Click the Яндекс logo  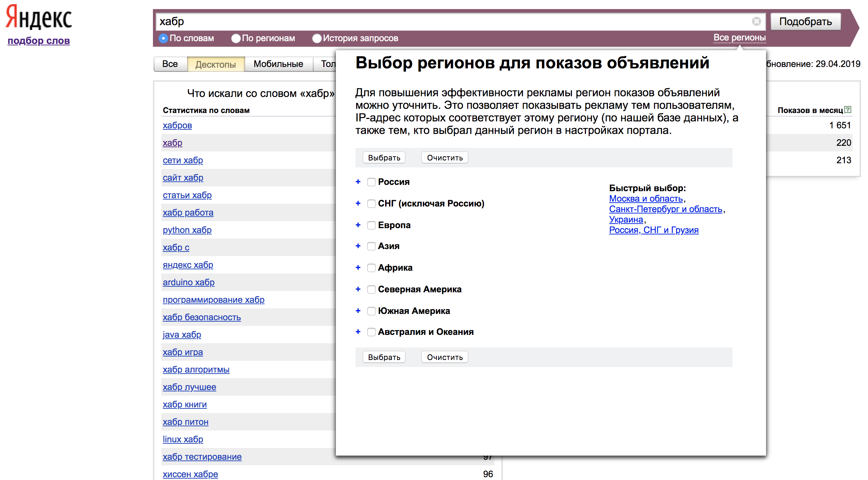tap(38, 18)
